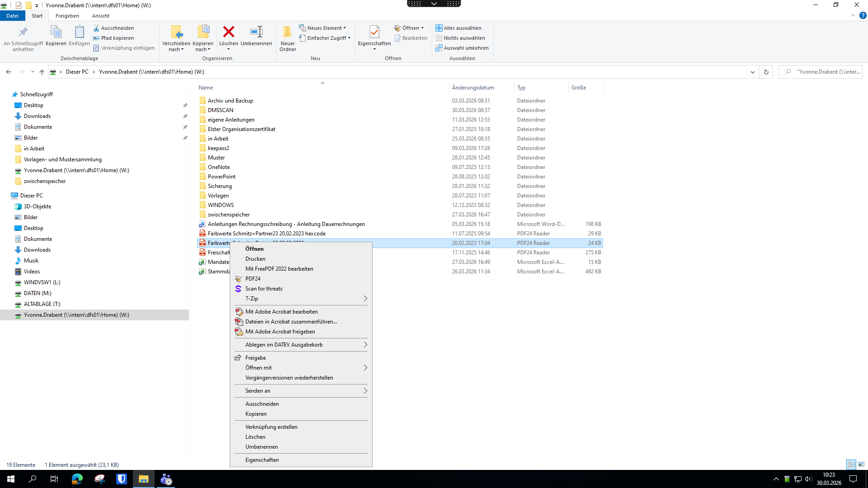Screen dimensions: 868x488
Task: Open Bitwarden shield icon in taskbar
Action: click(x=122, y=479)
